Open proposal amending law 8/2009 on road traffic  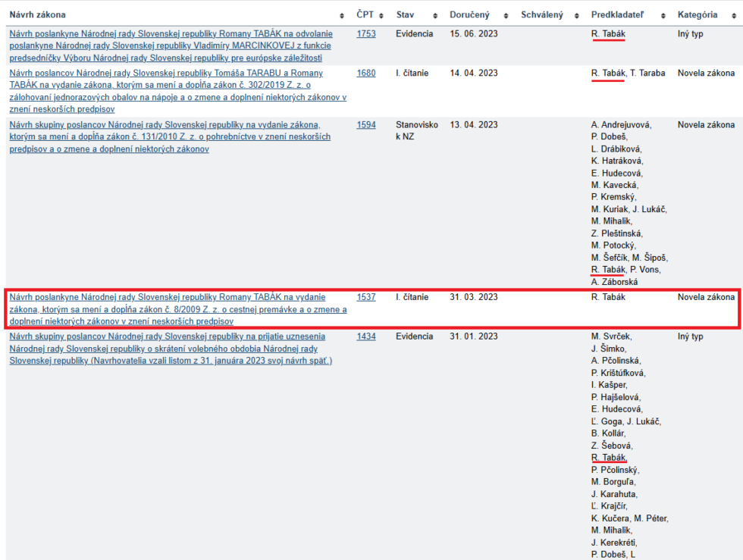tap(174, 309)
